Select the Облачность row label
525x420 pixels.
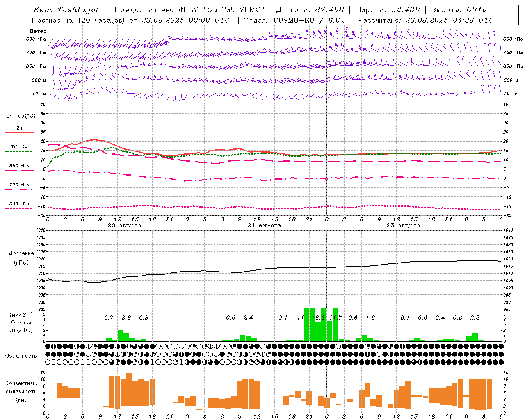click(21, 356)
